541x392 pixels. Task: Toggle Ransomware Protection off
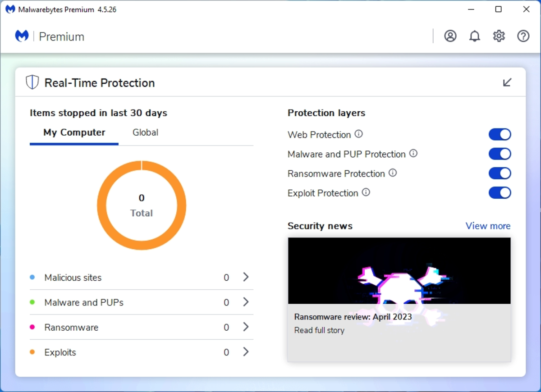click(500, 173)
